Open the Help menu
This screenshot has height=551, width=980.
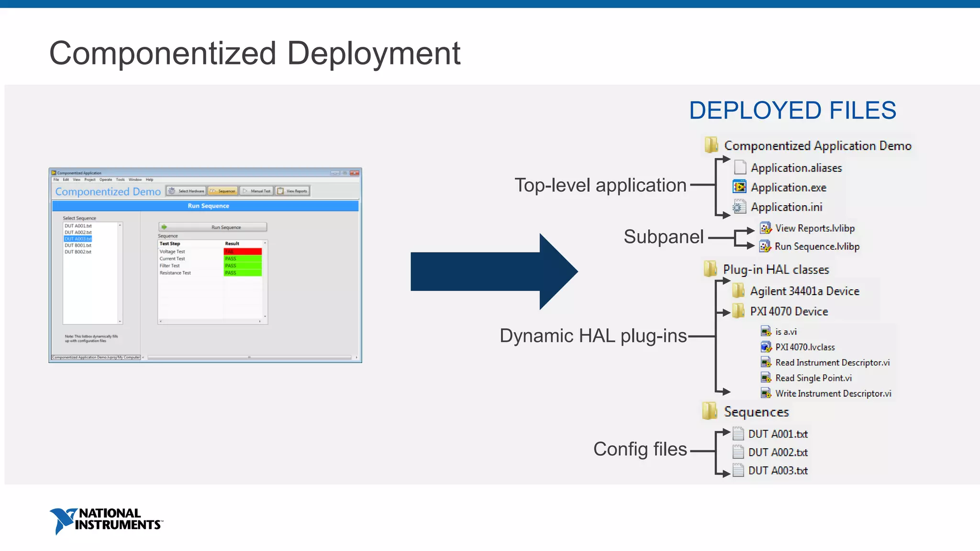[150, 180]
